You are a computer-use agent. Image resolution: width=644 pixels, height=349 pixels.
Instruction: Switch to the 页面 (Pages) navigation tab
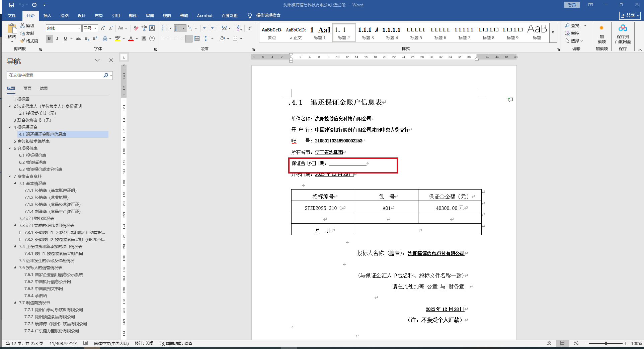27,89
